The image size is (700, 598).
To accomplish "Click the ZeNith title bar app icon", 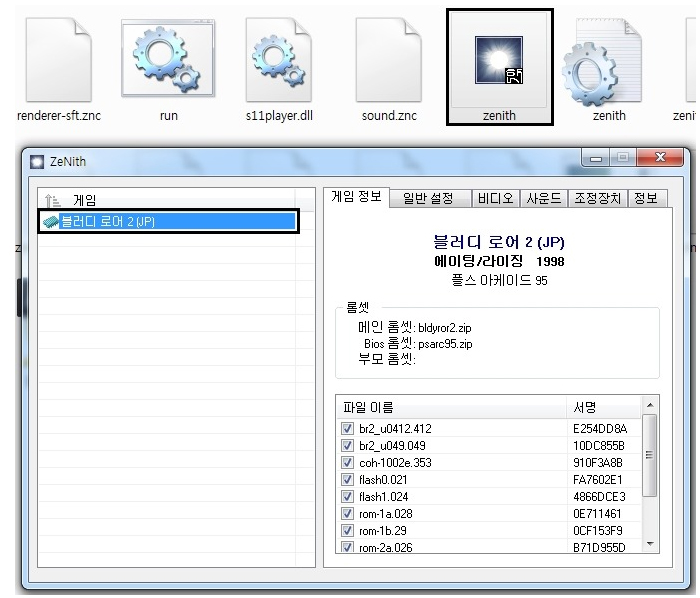I will click(37, 162).
